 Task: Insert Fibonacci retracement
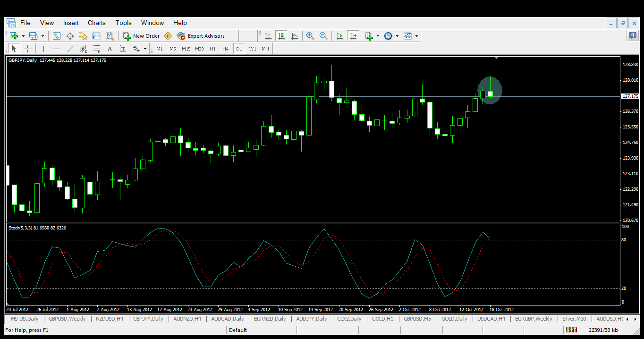[x=97, y=49]
